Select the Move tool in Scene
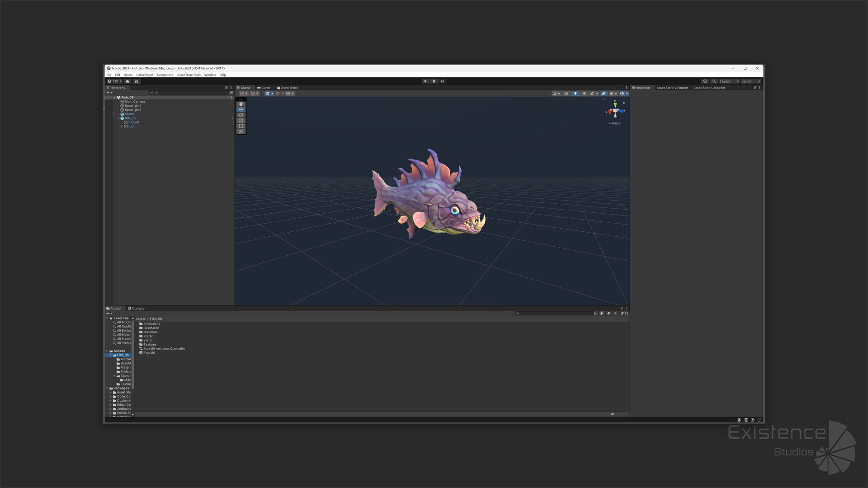The image size is (868, 488). (x=241, y=109)
